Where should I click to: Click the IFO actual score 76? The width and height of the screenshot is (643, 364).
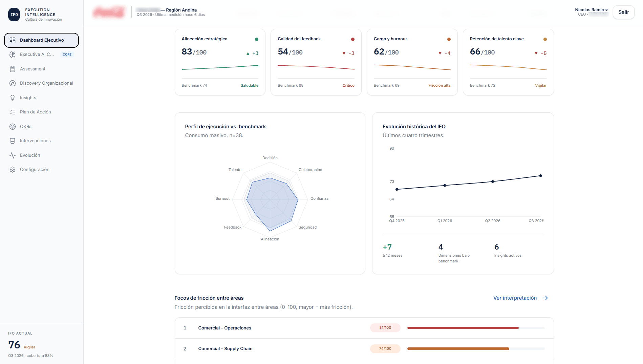(x=14, y=345)
